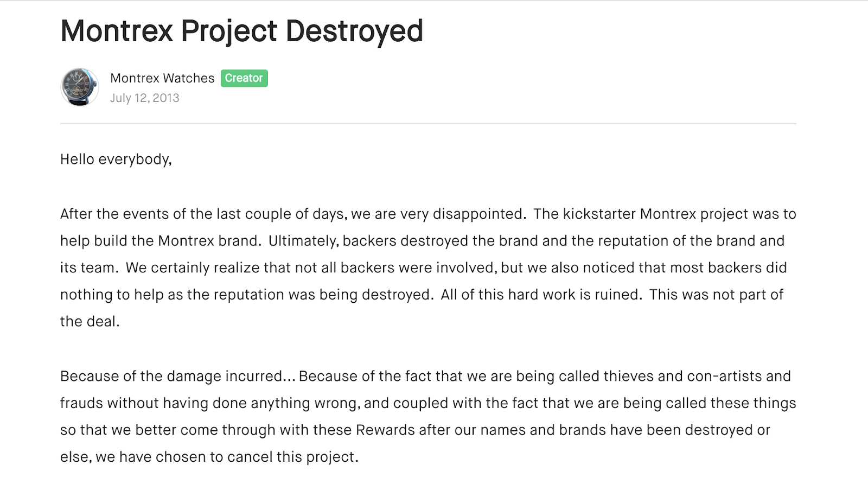Open the Montrex Watches creator name link

162,78
